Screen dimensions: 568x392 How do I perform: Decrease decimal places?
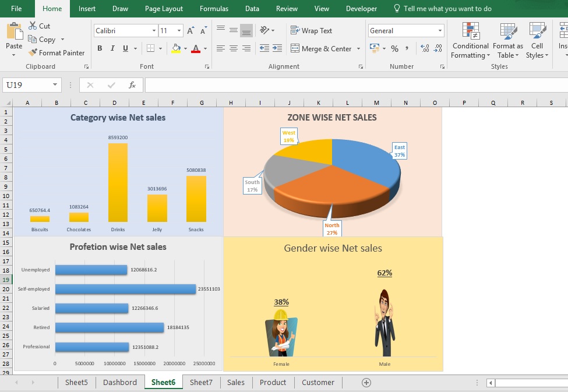pos(438,48)
